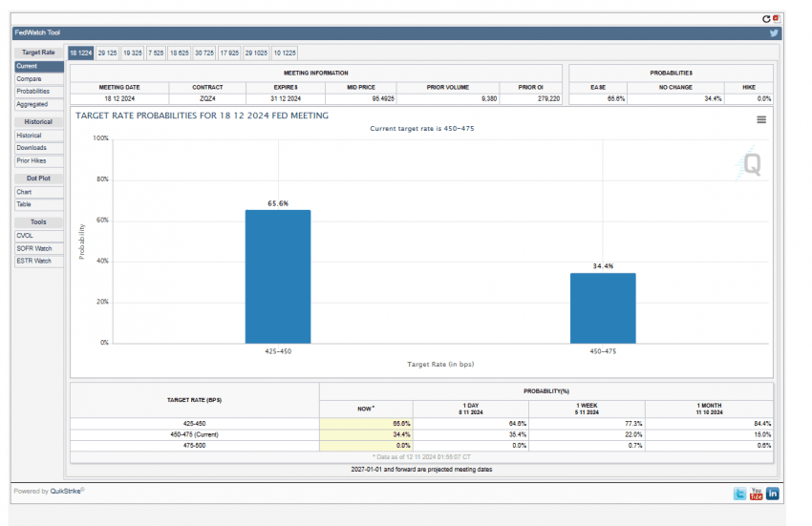Select the 29 1025 meeting tab
Viewport: 812px width, 526px height.
tap(256, 53)
